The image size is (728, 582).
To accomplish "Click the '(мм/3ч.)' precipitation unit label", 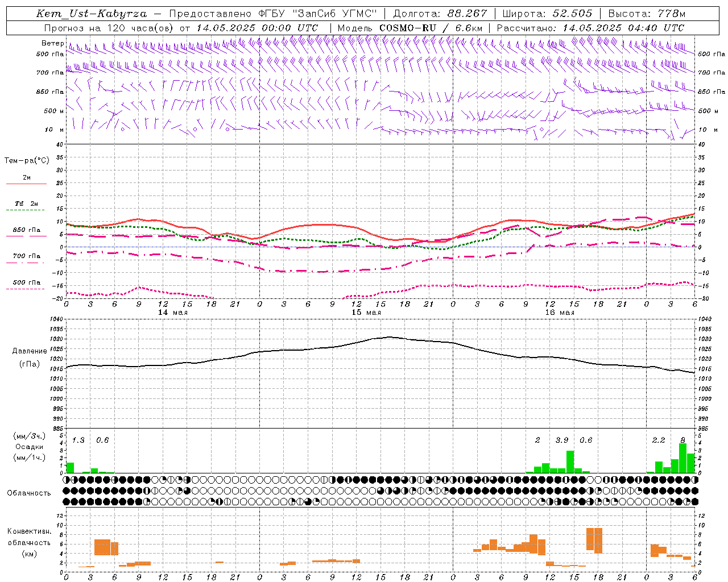I will (x=29, y=436).
